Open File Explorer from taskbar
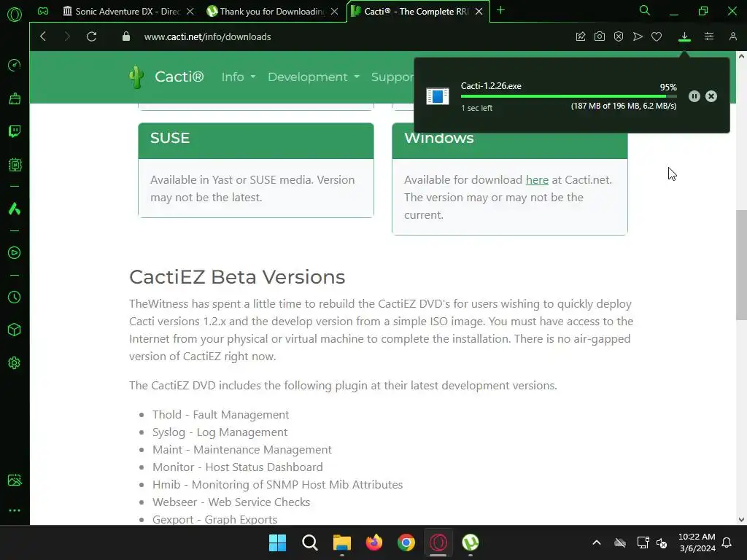 [x=341, y=542]
